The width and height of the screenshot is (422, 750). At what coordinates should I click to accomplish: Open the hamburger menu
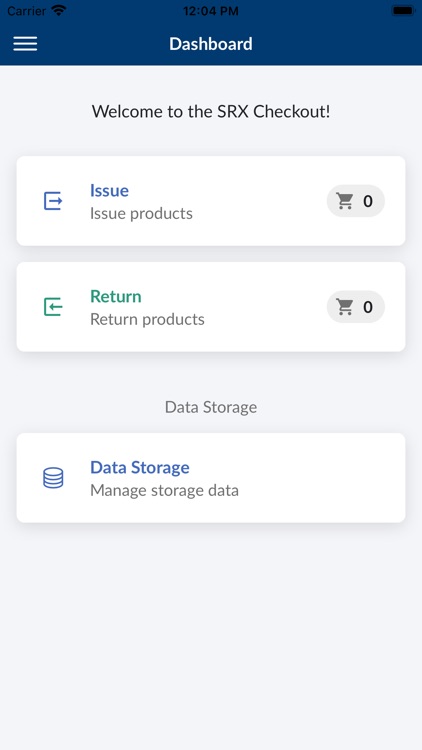(x=25, y=44)
